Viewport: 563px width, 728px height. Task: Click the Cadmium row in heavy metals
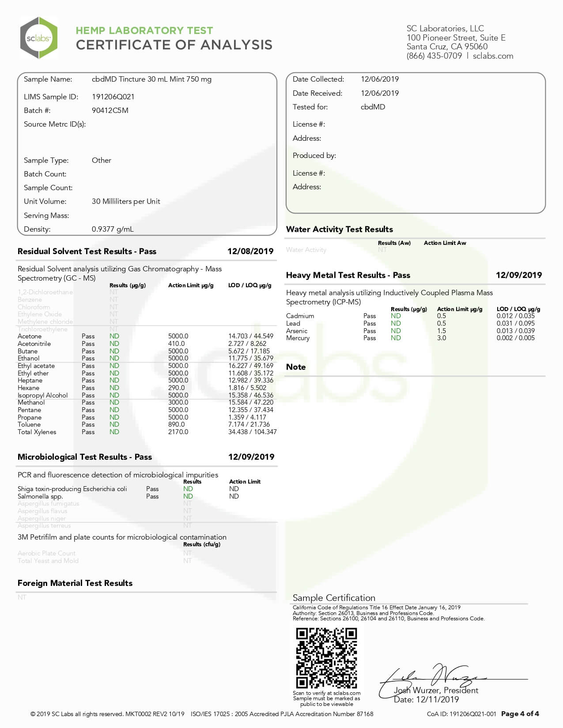click(300, 316)
